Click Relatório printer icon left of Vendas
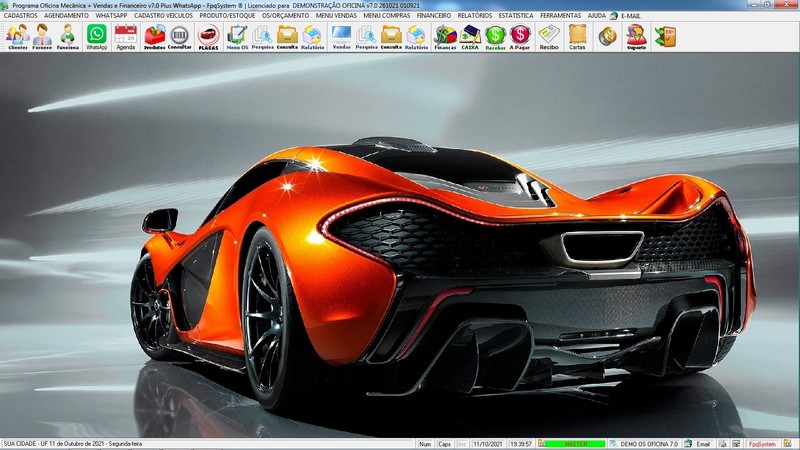The height and width of the screenshot is (450, 800). [312, 37]
